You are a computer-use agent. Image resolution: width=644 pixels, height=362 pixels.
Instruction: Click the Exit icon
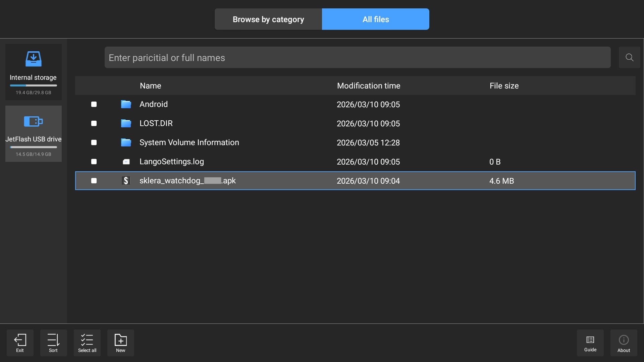pyautogui.click(x=20, y=343)
